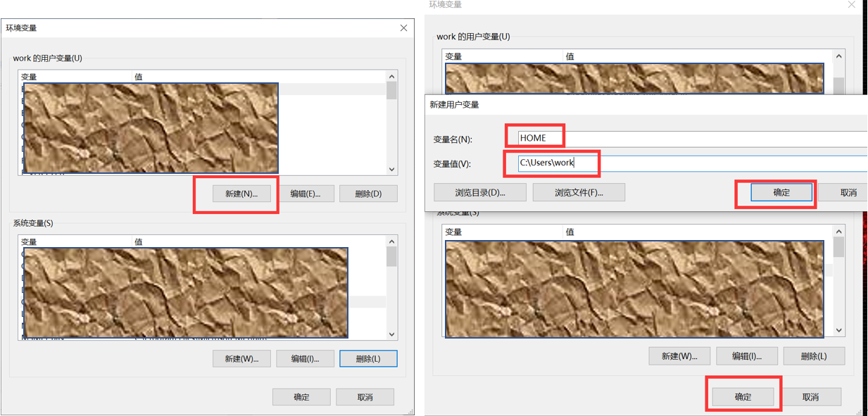Click 新建(W)... in the window behind 新建用户变量 dialog
The image size is (868, 416).
point(679,356)
